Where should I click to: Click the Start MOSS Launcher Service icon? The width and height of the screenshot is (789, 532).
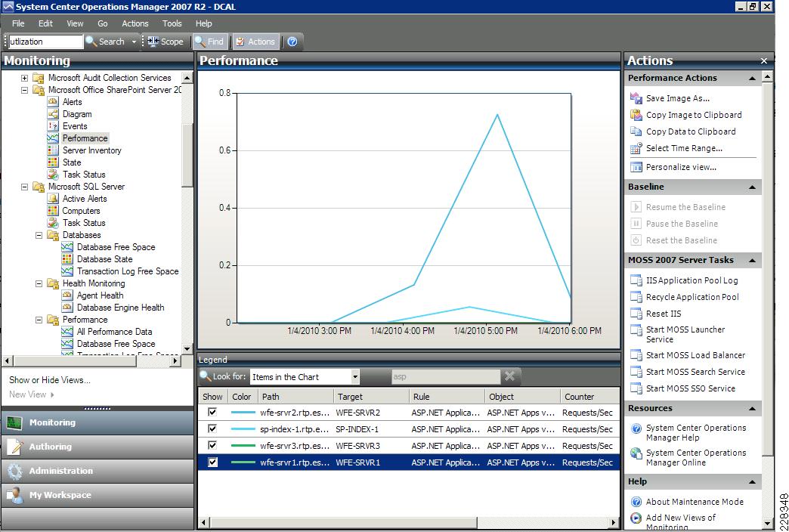pos(636,330)
